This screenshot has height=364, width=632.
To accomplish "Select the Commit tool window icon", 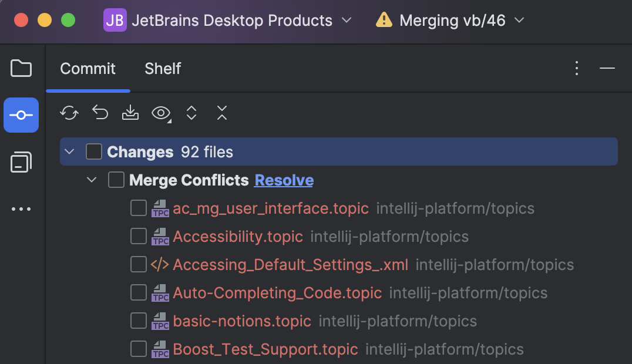I will (x=21, y=115).
